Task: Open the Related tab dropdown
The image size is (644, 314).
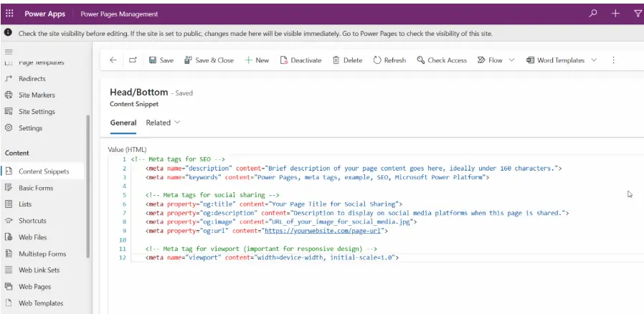Action: 163,123
